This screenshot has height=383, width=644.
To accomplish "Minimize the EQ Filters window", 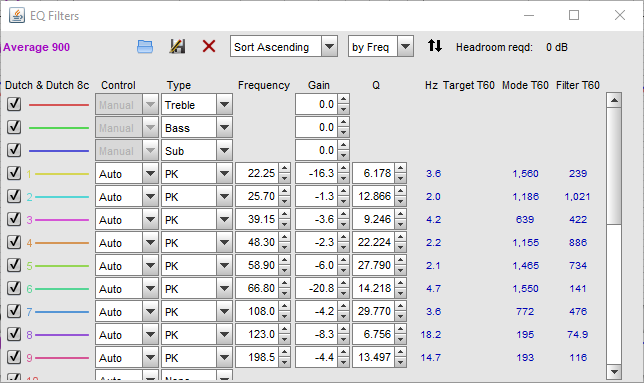I will [x=529, y=15].
